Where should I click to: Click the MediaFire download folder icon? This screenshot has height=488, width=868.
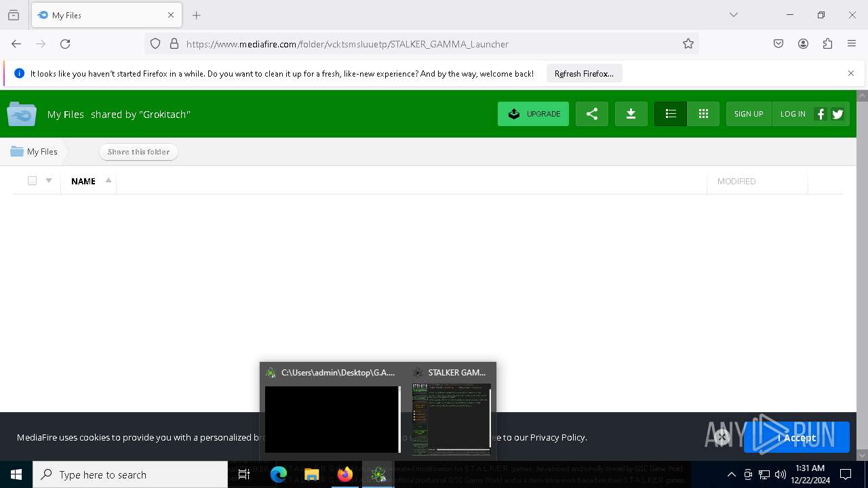pyautogui.click(x=631, y=114)
